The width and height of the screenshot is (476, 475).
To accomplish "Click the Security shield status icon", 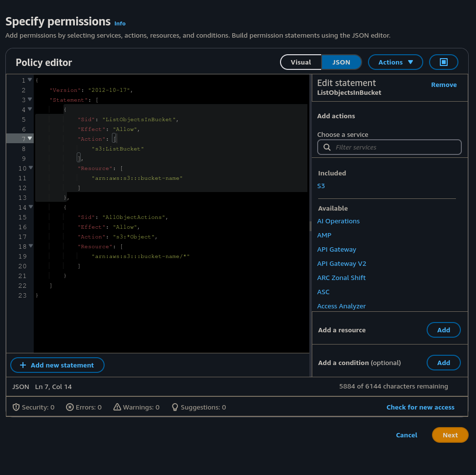I will (x=16, y=407).
